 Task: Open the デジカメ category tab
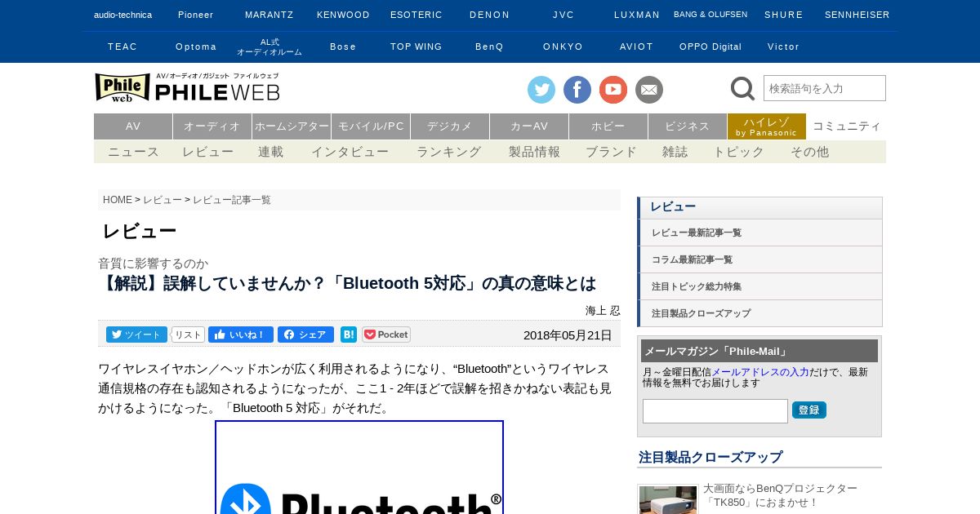450,126
